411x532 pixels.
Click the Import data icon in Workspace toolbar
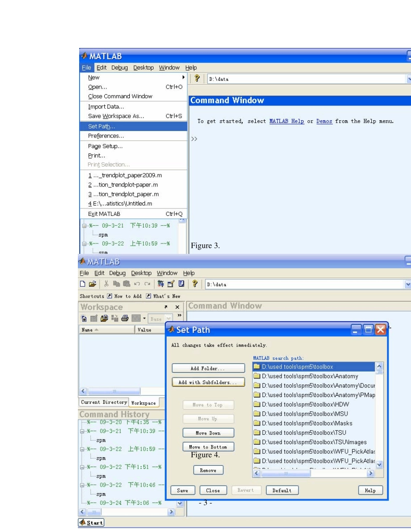103,319
